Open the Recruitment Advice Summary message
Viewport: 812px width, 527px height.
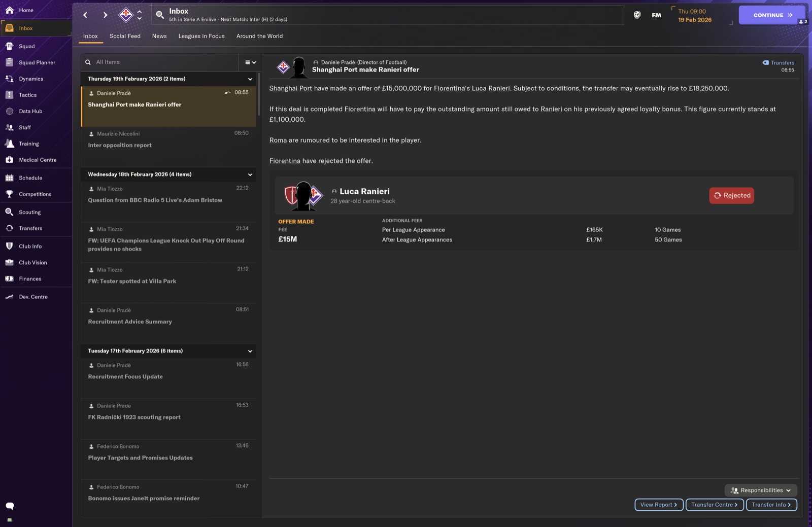point(168,323)
